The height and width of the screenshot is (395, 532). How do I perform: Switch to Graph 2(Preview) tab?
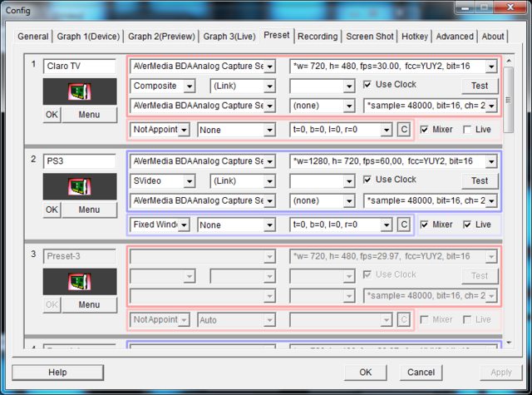pos(161,37)
